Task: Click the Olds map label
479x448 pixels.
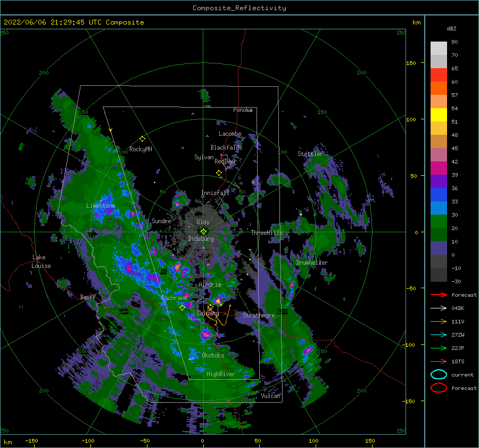Action: pyautogui.click(x=203, y=222)
